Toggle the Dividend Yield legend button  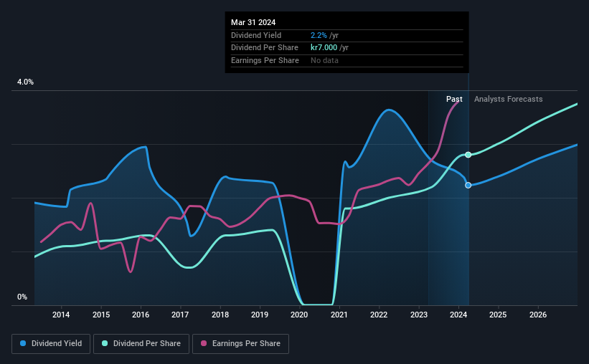[x=51, y=344]
